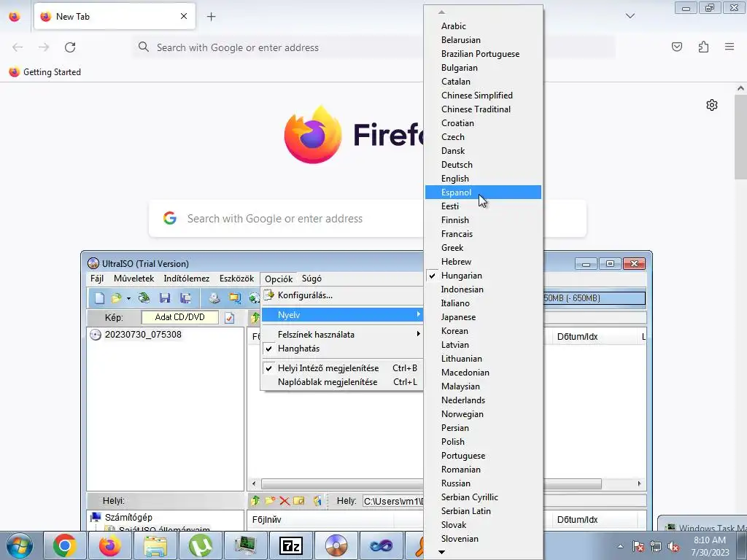Click the yellow folder with magnifier icon in UltraISO toolbar
747x560 pixels.
(x=235, y=298)
